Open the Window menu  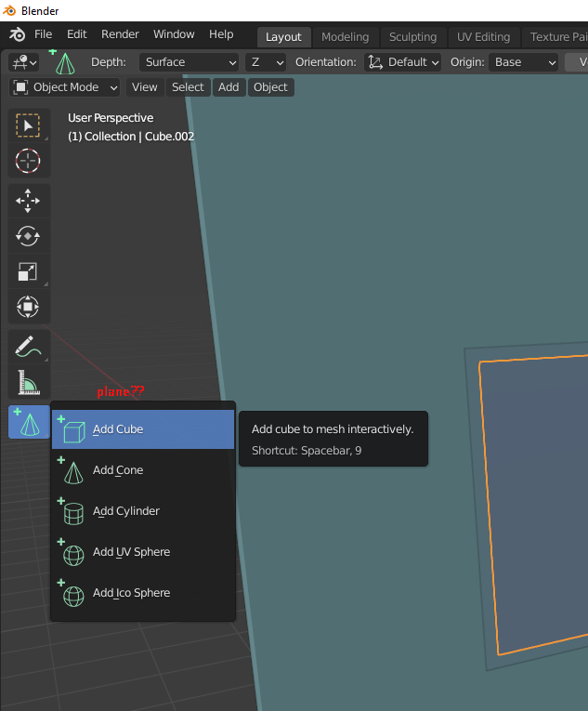[174, 34]
